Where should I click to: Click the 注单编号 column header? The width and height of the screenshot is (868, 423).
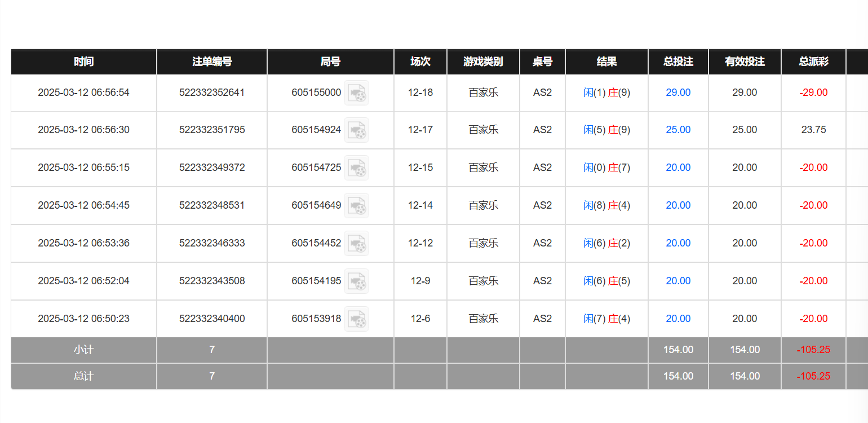(212, 61)
